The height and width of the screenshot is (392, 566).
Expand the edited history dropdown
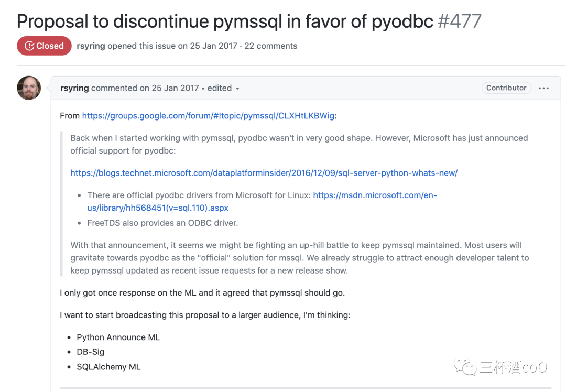point(237,89)
